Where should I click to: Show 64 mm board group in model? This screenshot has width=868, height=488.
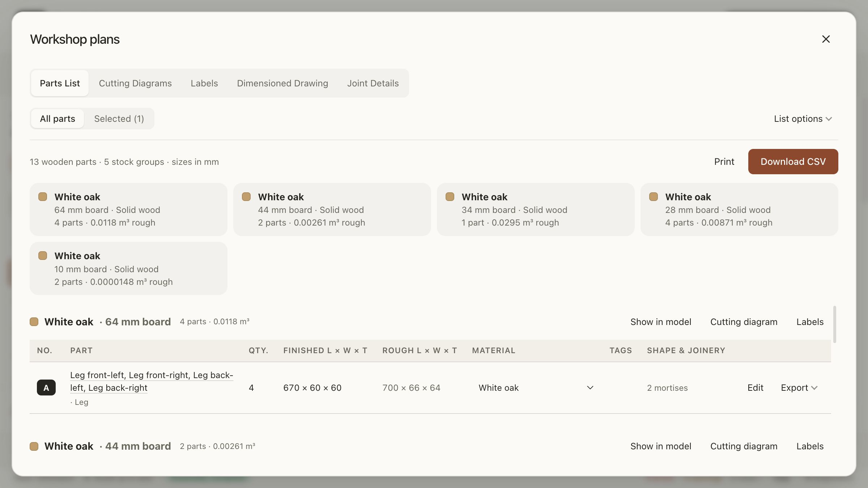pos(661,322)
